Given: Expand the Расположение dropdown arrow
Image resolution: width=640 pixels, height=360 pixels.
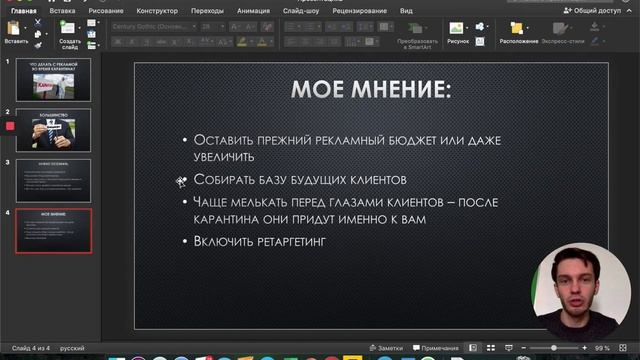Looking at the screenshot, I should 527,28.
